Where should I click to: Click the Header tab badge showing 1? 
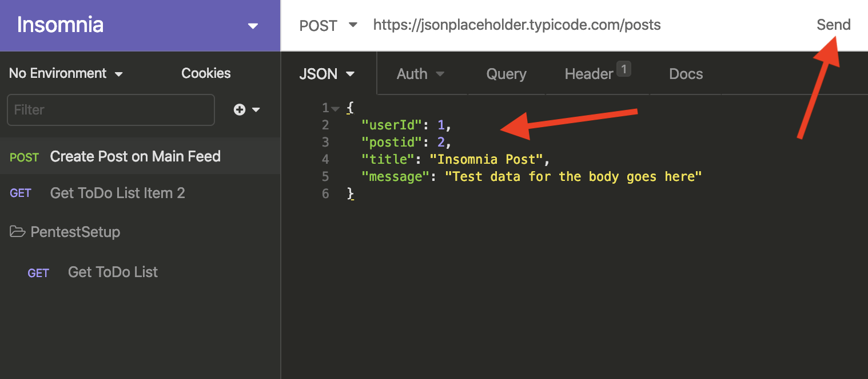[x=625, y=68]
